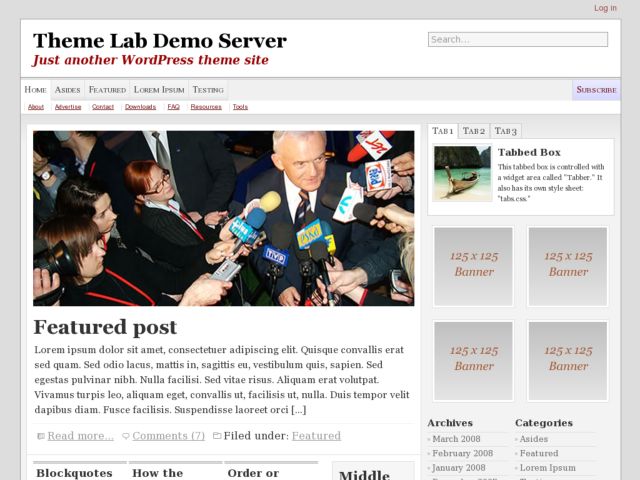This screenshot has width=640, height=480.
Task: Click the top-left 125 x 125 Banner ad
Action: [473, 267]
